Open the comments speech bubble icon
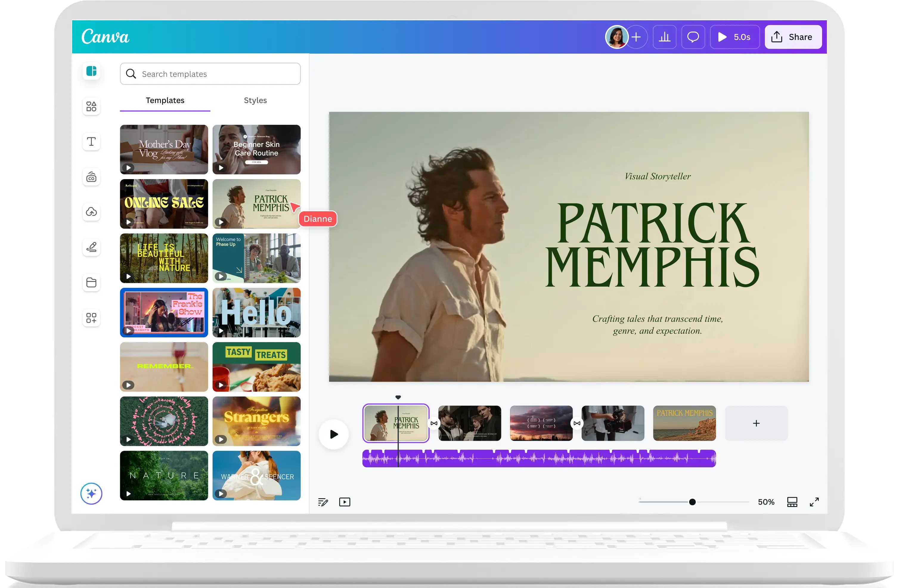899x588 pixels. pos(693,37)
